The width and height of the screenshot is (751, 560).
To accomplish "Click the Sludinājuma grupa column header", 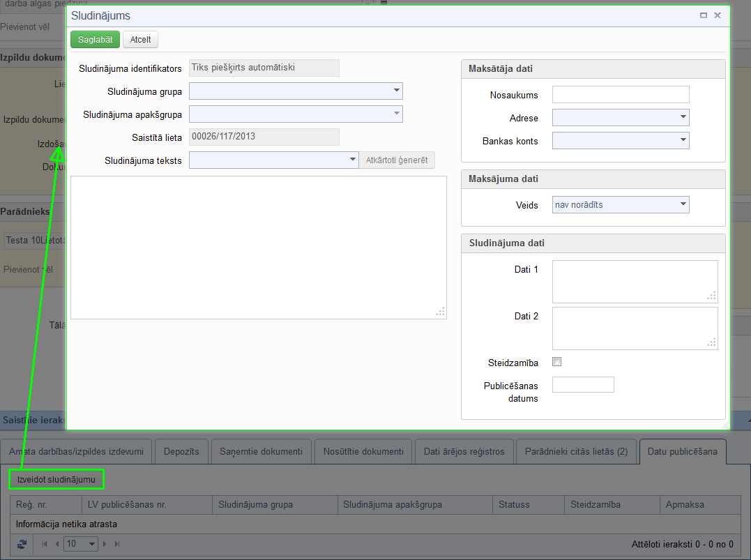I will click(x=275, y=504).
